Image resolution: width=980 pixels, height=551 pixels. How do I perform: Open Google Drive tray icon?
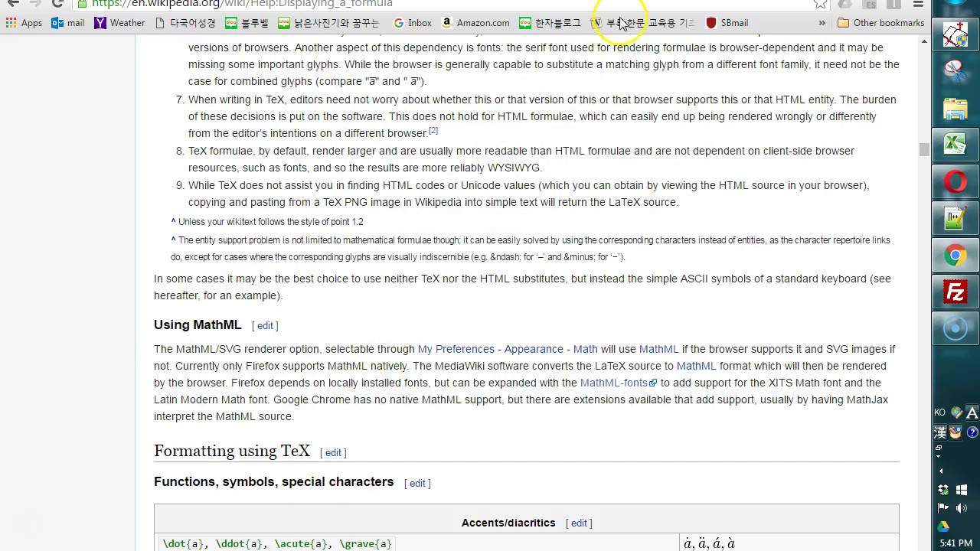(943, 527)
